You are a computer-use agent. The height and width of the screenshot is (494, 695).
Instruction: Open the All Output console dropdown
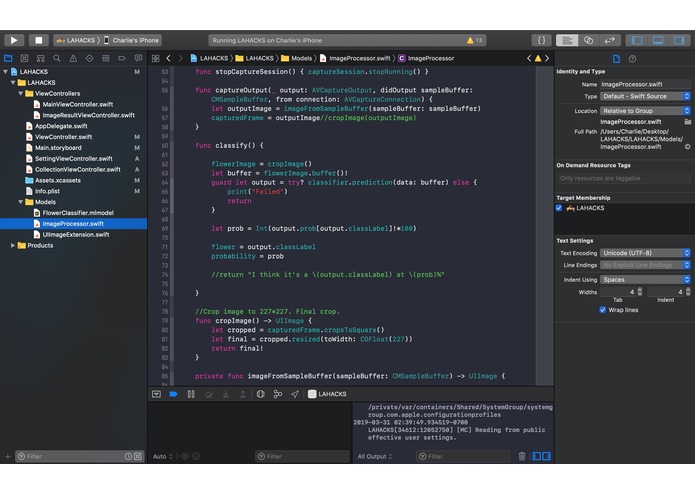pos(375,456)
